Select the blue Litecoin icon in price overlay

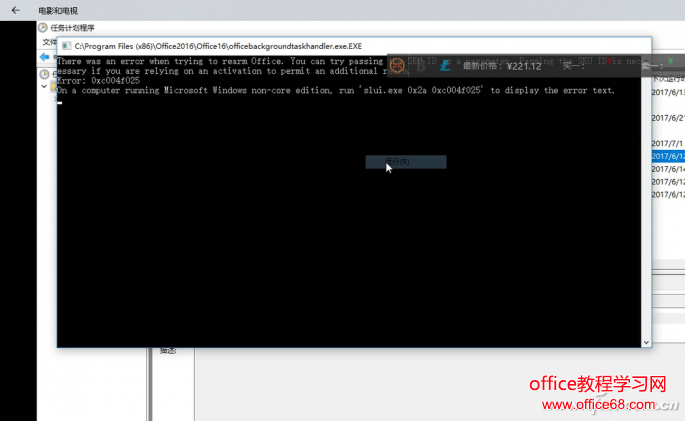(x=445, y=66)
